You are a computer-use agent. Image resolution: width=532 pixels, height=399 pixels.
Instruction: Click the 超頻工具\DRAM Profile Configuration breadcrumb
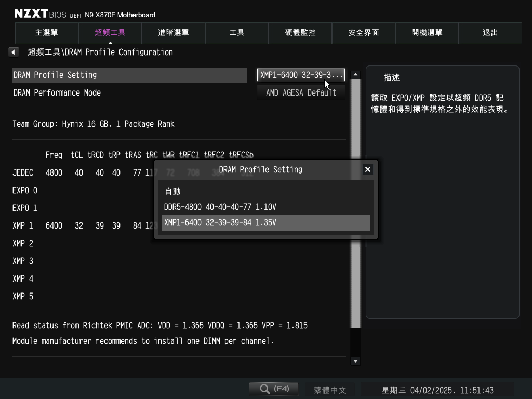coord(100,52)
